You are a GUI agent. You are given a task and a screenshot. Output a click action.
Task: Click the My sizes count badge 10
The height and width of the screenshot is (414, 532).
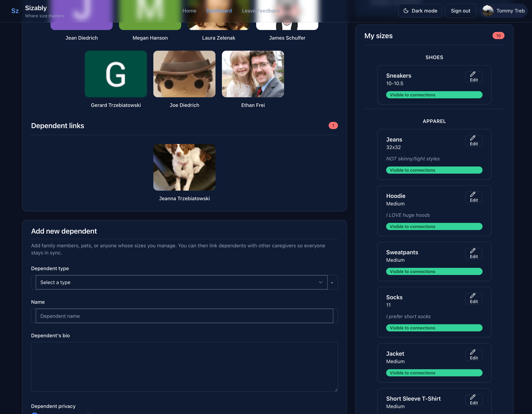(x=498, y=36)
